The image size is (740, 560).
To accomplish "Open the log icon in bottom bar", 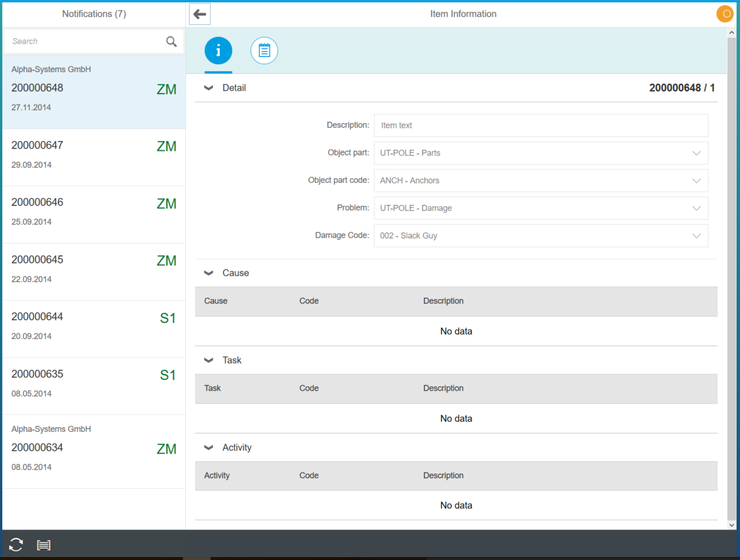I will coord(44,545).
